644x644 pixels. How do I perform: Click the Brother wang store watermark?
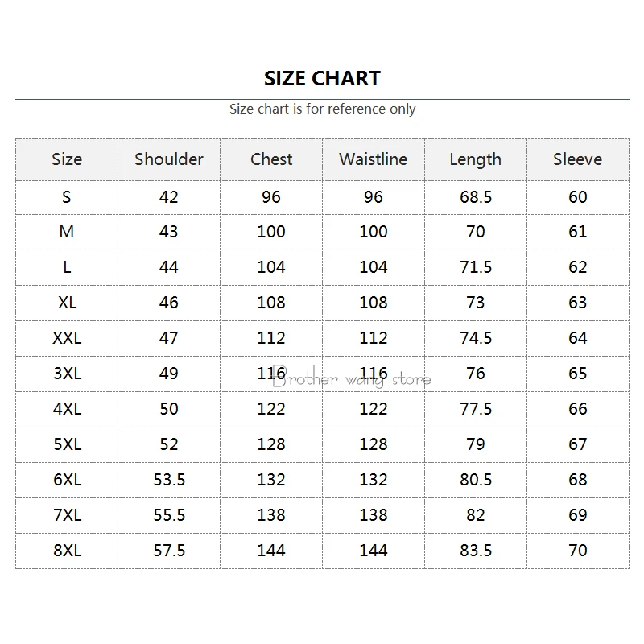click(352, 378)
